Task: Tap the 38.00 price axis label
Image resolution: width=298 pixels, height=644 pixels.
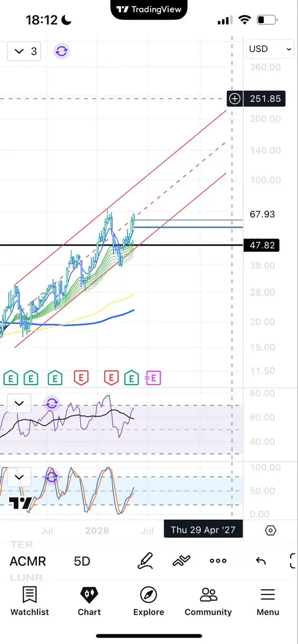Action: [263, 265]
